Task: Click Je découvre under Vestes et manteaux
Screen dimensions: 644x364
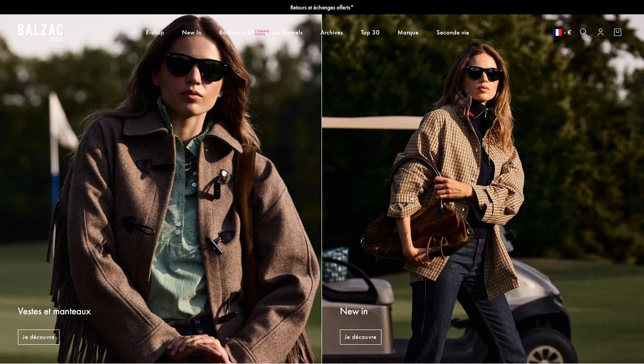Action: [x=38, y=337]
